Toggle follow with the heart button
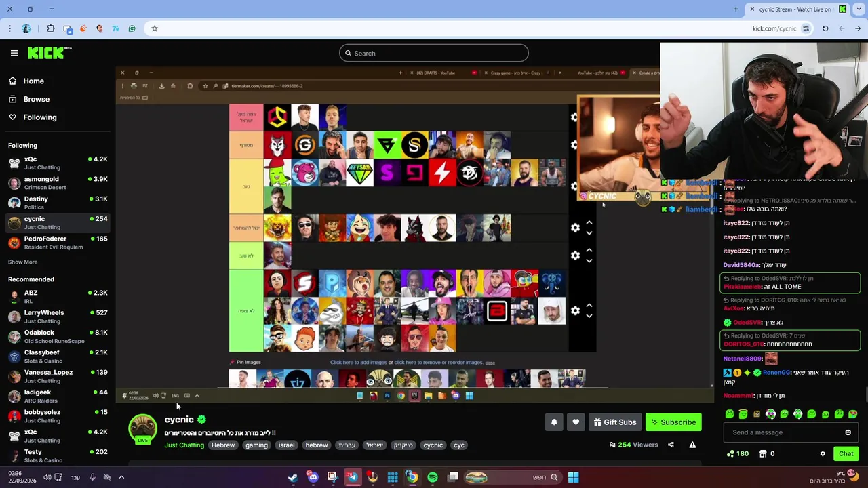The width and height of the screenshot is (868, 488). [576, 422]
